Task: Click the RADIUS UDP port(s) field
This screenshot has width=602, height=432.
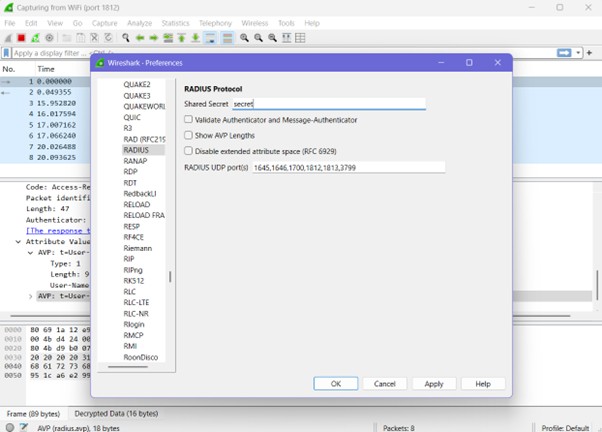Action: tap(349, 167)
